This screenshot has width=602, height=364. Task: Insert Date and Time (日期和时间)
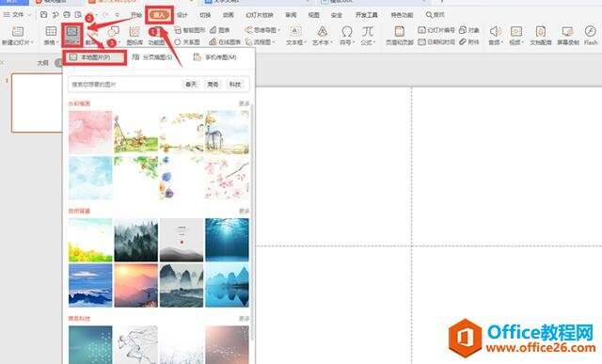(436, 41)
